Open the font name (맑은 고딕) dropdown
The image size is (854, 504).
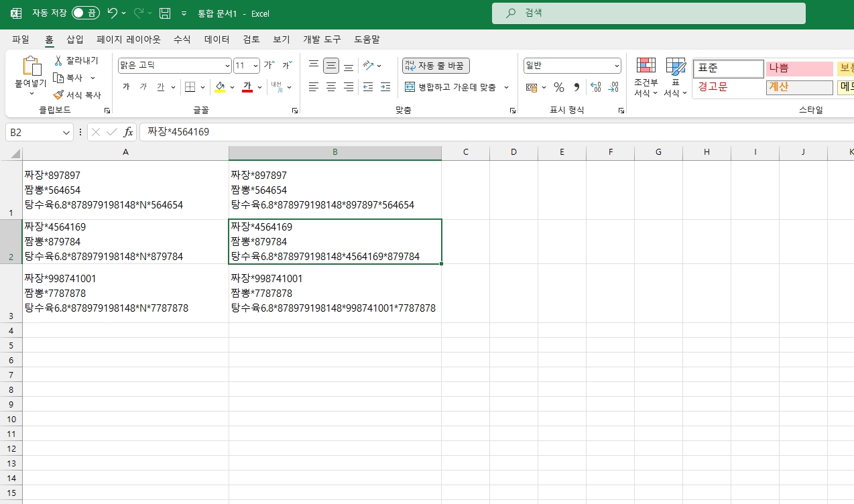tap(227, 66)
